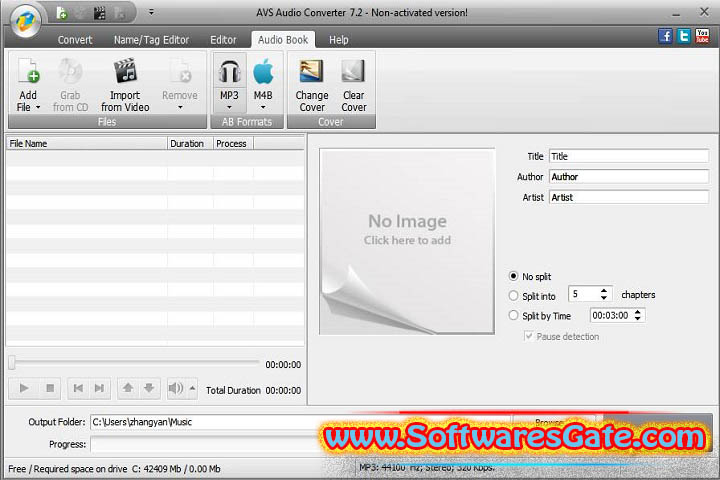Skip to next track
The width and height of the screenshot is (720, 480).
[x=99, y=389]
